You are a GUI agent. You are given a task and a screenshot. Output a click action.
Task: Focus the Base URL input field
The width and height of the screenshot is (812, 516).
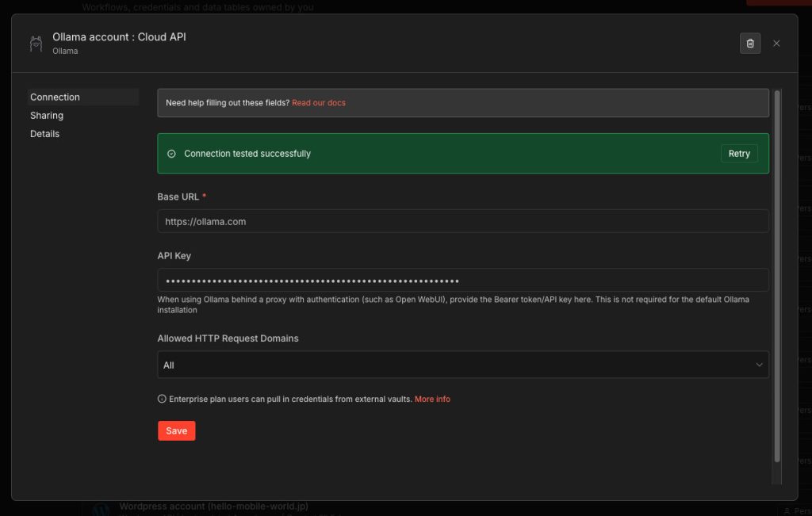462,222
